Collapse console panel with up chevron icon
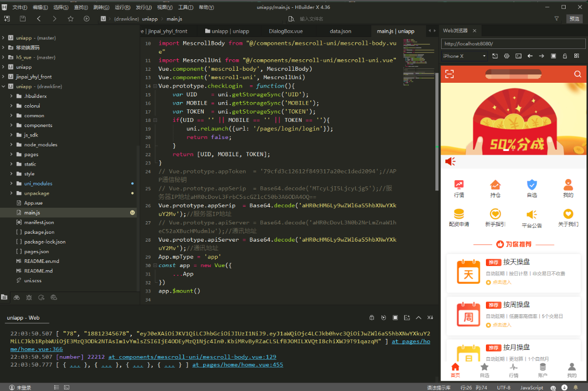The height and width of the screenshot is (391, 588). tap(419, 318)
